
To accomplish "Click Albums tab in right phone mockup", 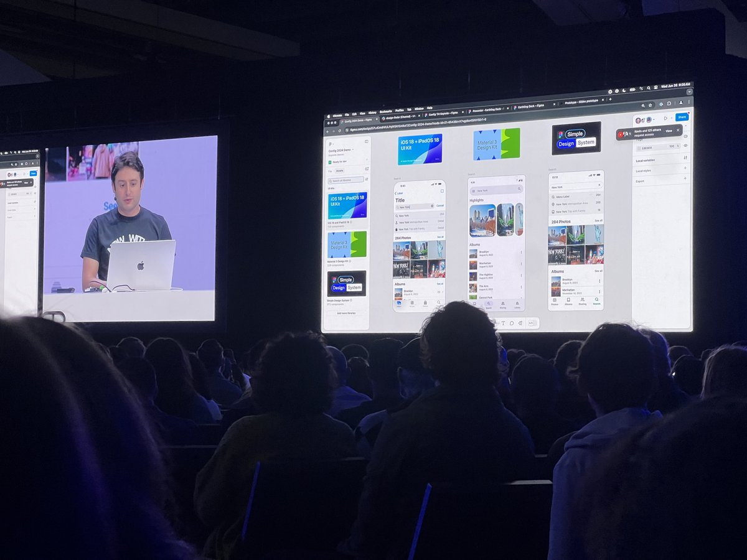I will (568, 301).
